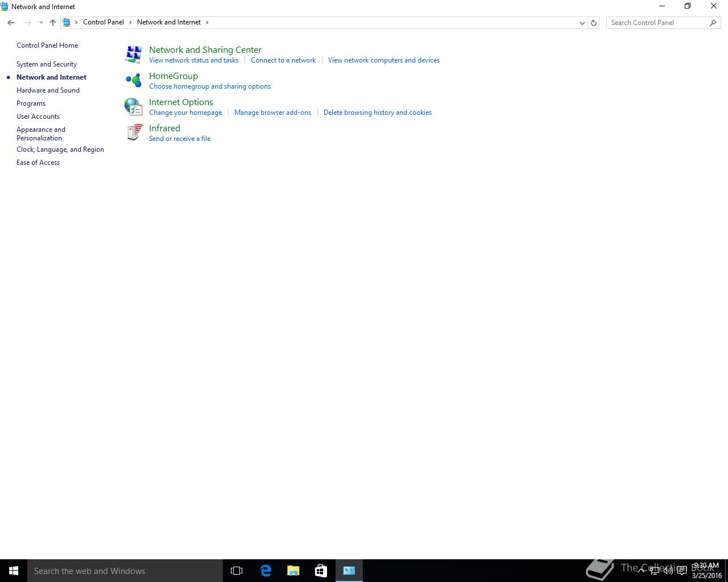Select Network and Internet in sidebar
The image size is (728, 582).
click(51, 77)
